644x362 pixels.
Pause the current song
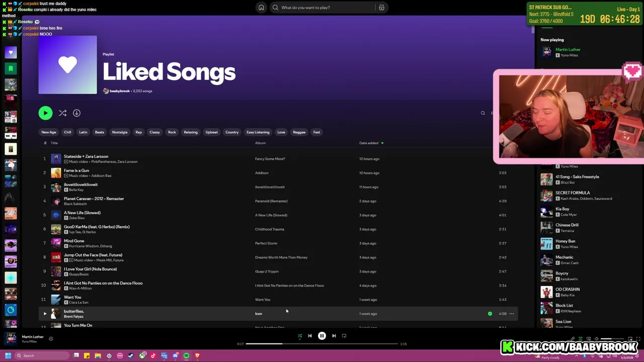[322, 336]
